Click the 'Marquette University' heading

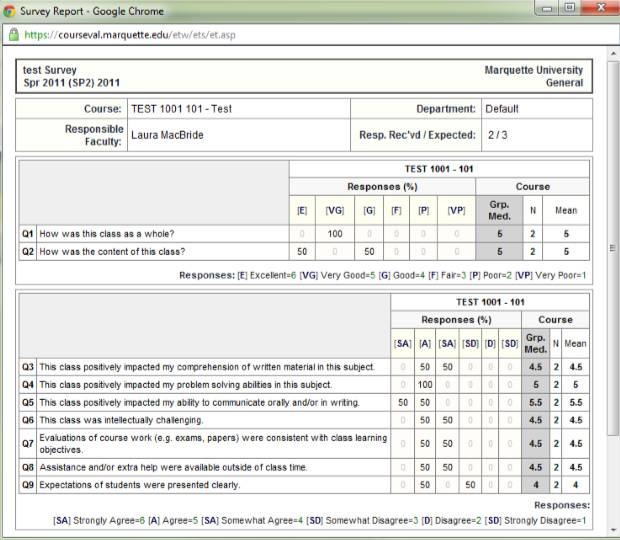pos(534,70)
